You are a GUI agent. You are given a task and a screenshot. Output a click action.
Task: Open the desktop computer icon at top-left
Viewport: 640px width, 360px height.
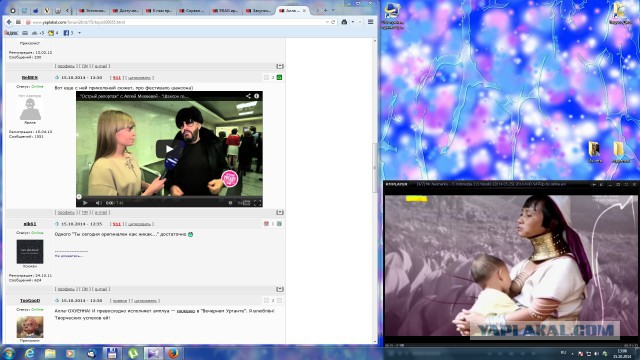[x=392, y=16]
